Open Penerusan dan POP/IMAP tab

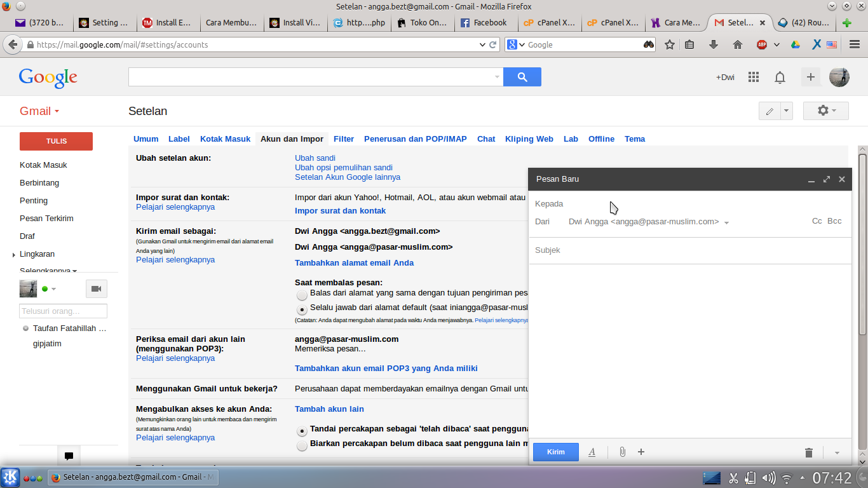coord(416,139)
